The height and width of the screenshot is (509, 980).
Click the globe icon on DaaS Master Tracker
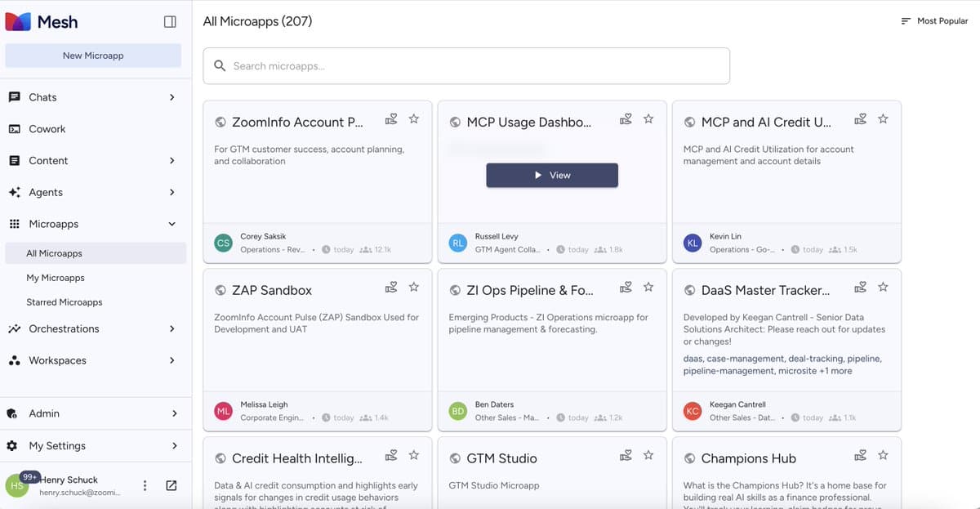689,291
